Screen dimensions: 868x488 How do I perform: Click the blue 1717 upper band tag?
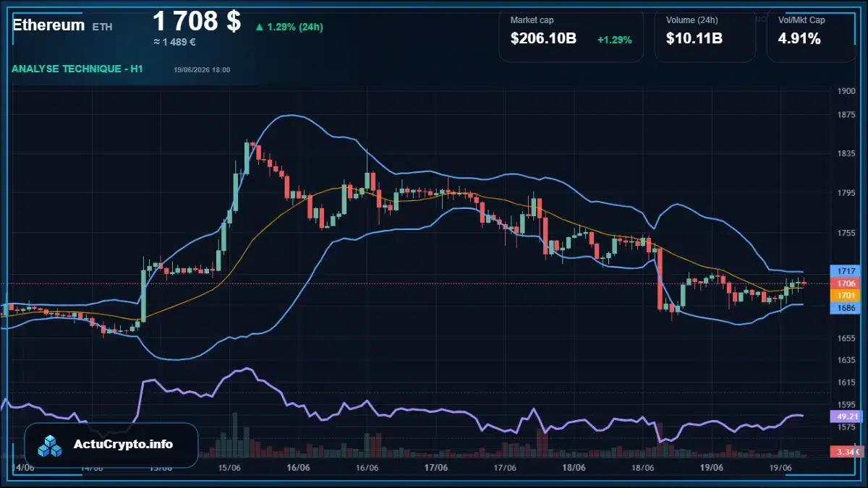846,271
